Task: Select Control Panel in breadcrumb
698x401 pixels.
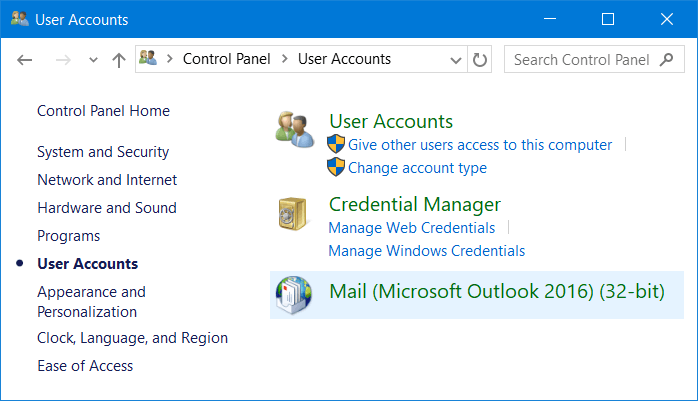Action: point(227,59)
